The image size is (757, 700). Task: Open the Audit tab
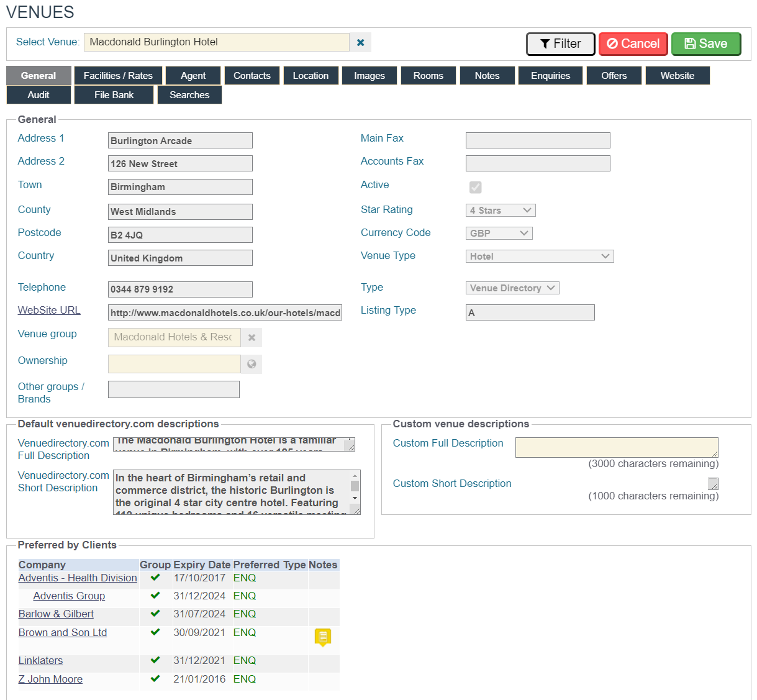pos(39,95)
